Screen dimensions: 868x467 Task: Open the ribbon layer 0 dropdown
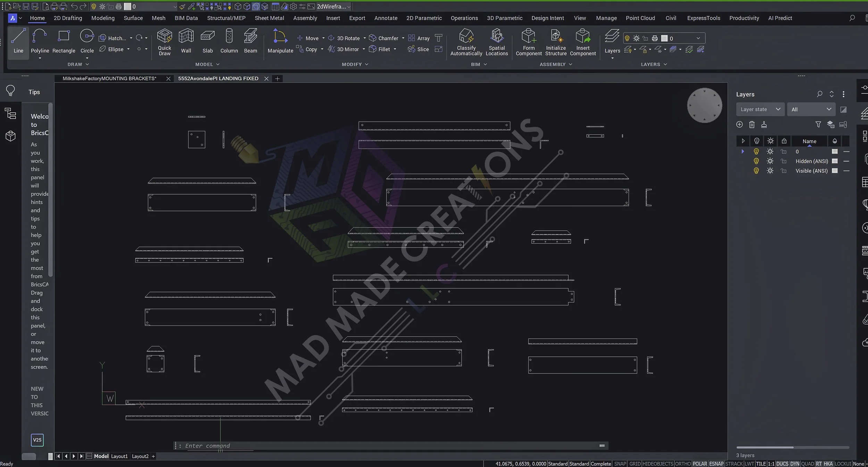[x=664, y=38]
